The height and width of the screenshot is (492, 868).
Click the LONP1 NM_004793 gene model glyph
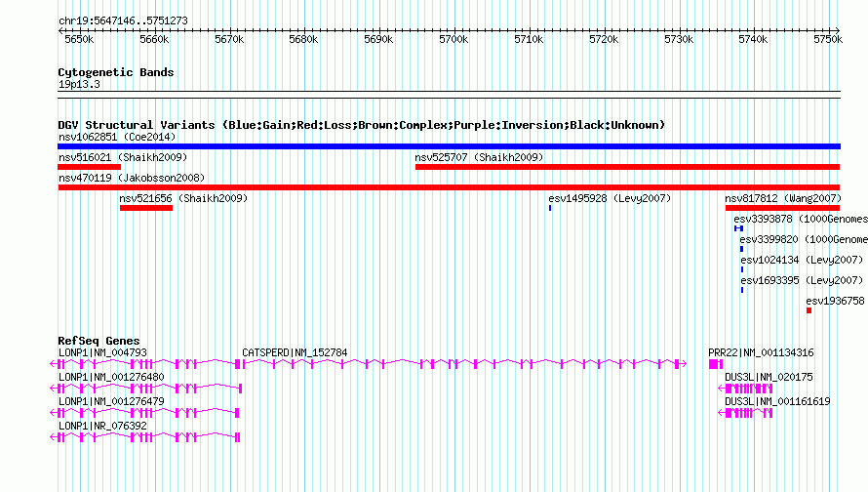(x=145, y=363)
